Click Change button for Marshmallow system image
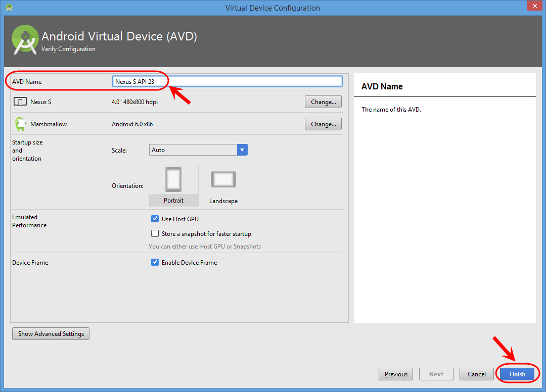This screenshot has height=392, width=546. pos(323,124)
